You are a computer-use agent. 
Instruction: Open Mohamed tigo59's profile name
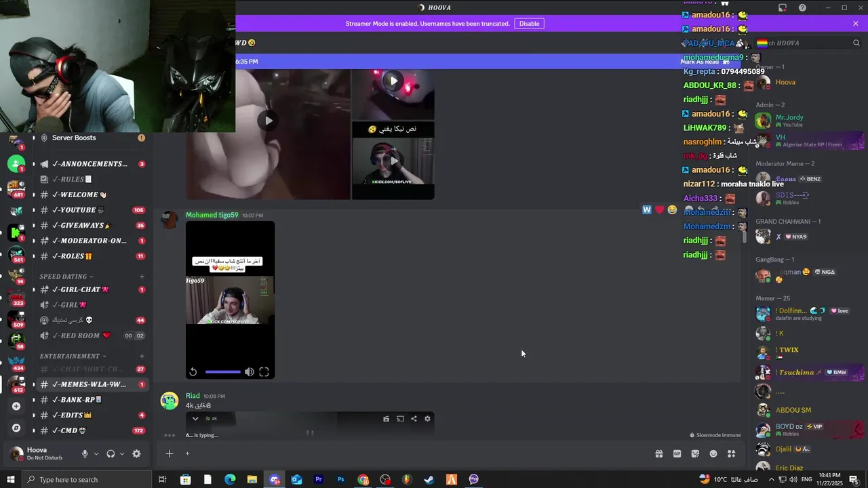tap(212, 215)
